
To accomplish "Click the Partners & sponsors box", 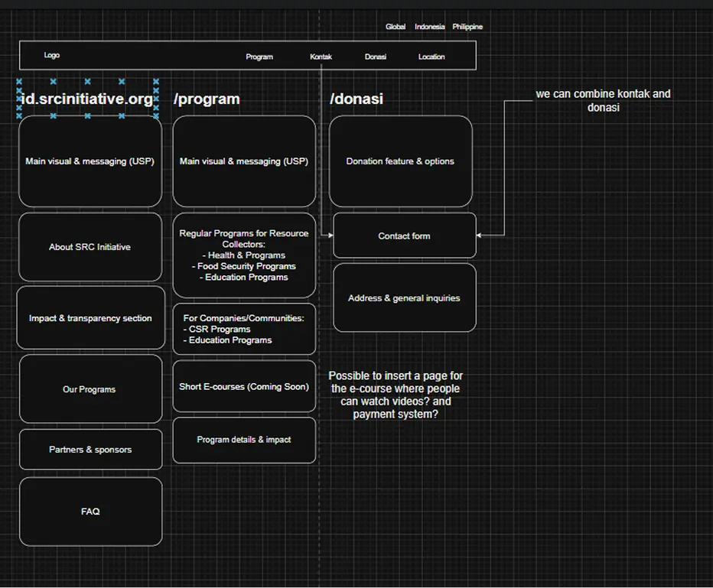I will pos(90,449).
